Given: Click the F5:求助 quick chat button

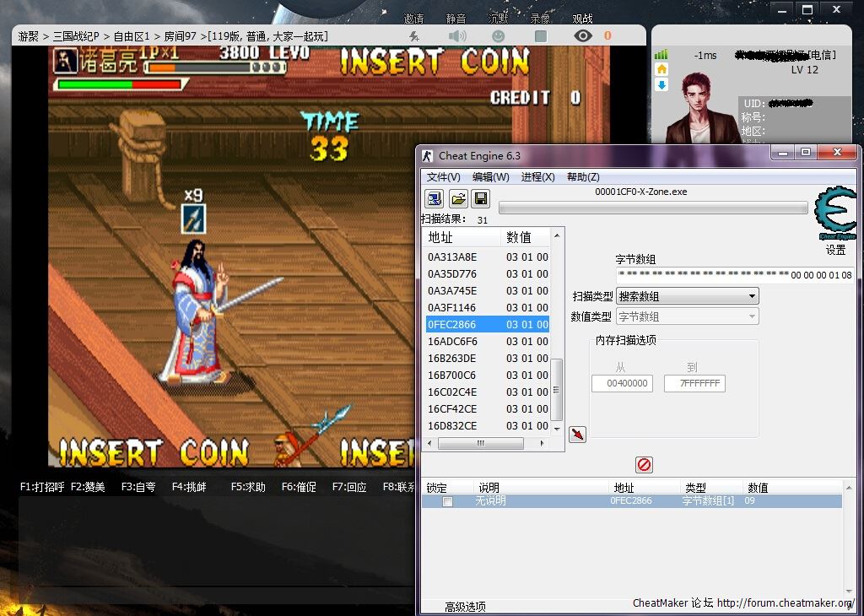Looking at the screenshot, I should (249, 487).
